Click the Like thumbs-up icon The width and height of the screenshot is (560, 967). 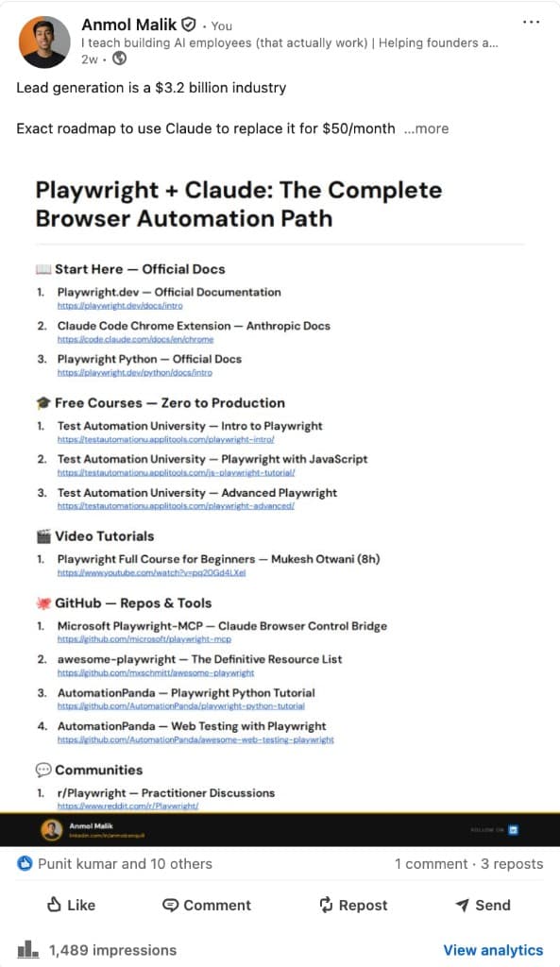point(54,905)
